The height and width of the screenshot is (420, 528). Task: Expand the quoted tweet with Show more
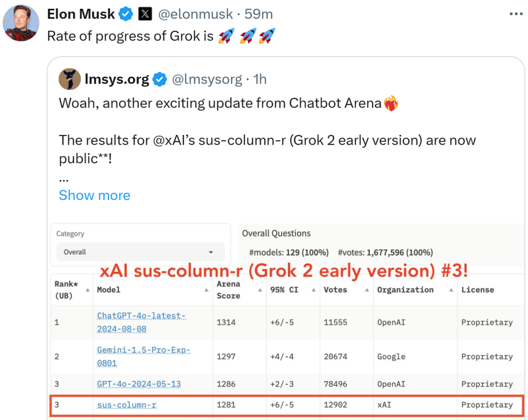[x=94, y=195]
